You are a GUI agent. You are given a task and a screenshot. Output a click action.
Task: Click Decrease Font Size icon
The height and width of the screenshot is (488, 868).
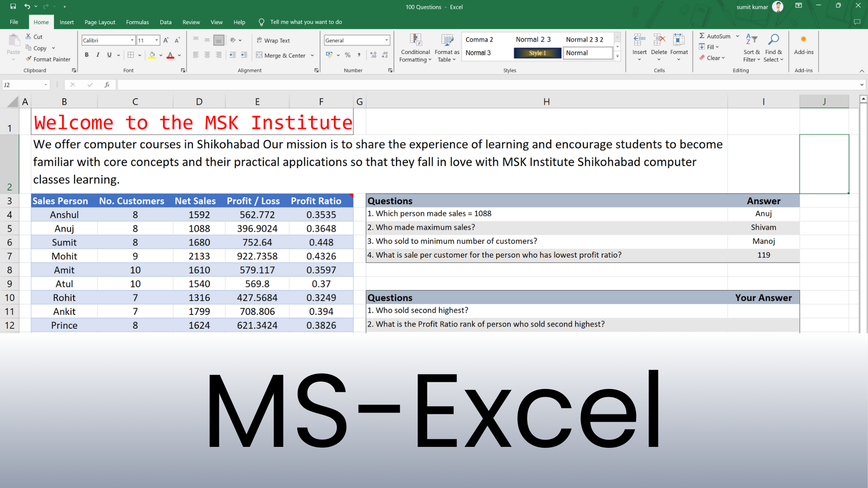point(177,40)
